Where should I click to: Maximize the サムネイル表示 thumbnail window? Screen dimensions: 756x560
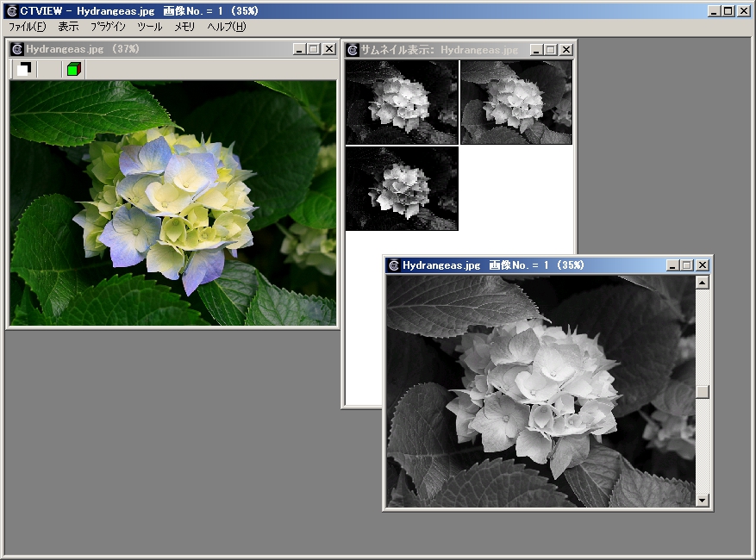tap(551, 50)
